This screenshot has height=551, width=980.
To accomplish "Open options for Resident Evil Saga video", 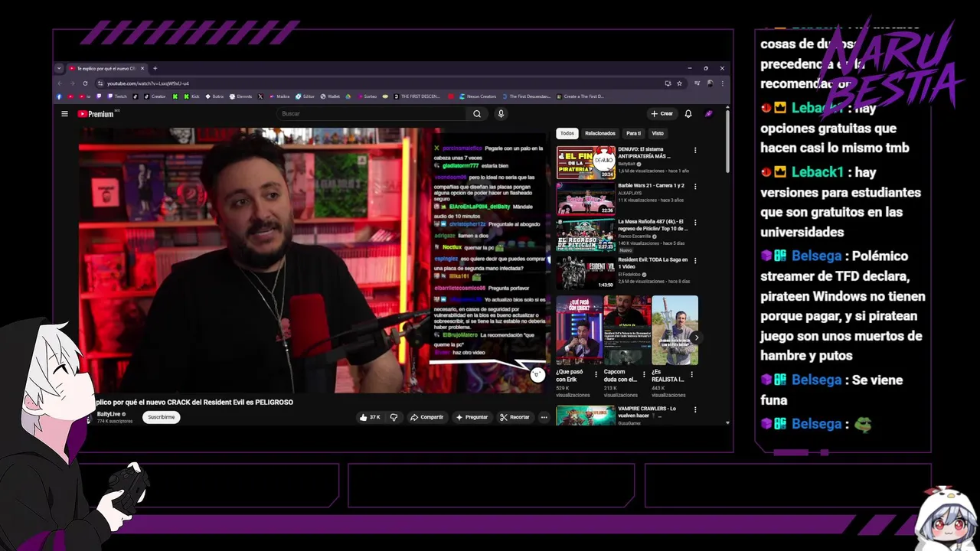I will (695, 261).
